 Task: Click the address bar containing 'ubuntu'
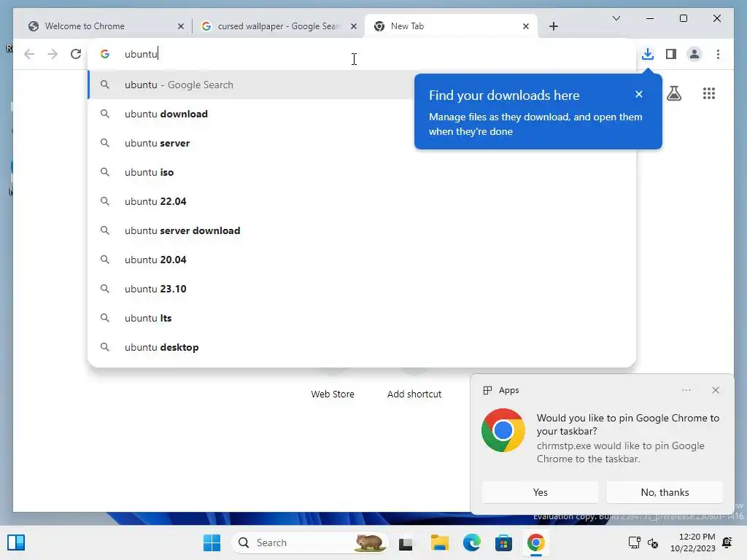[362, 54]
